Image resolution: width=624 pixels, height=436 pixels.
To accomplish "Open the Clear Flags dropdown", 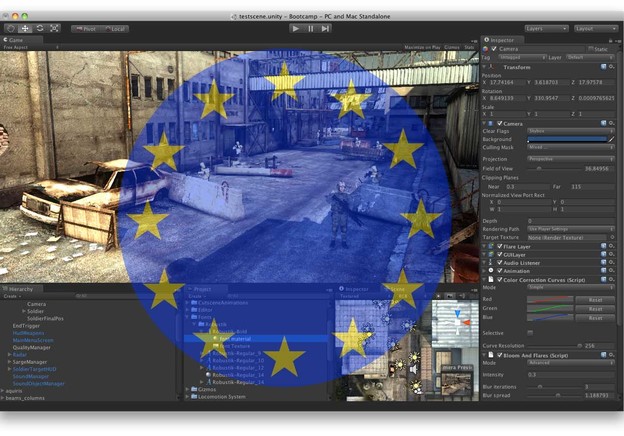I will (x=571, y=131).
